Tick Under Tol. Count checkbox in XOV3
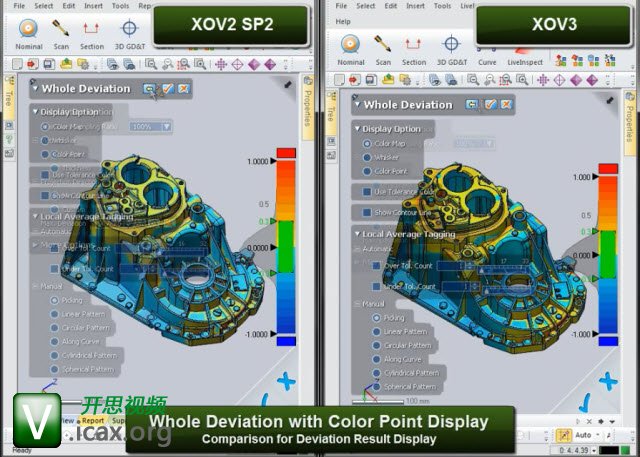The width and height of the screenshot is (640, 457). 376,286
